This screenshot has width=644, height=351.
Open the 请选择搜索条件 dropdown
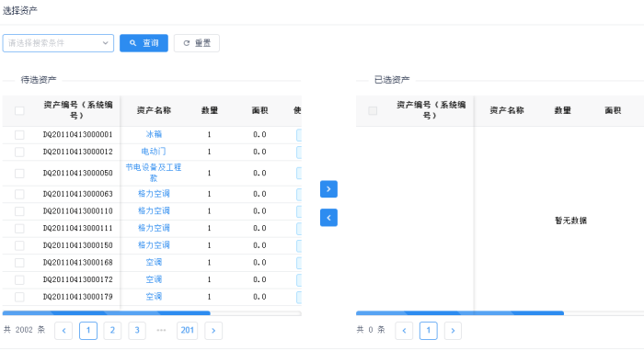[58, 43]
